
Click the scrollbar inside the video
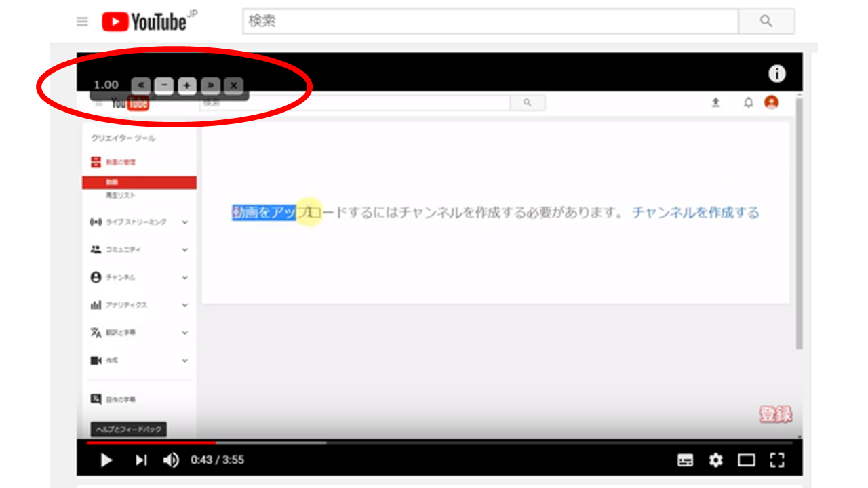(799, 224)
